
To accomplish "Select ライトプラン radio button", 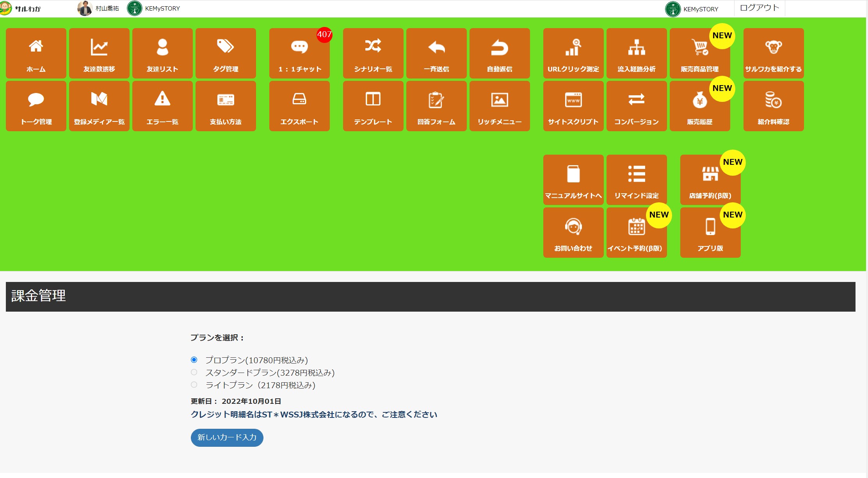I will [x=194, y=385].
